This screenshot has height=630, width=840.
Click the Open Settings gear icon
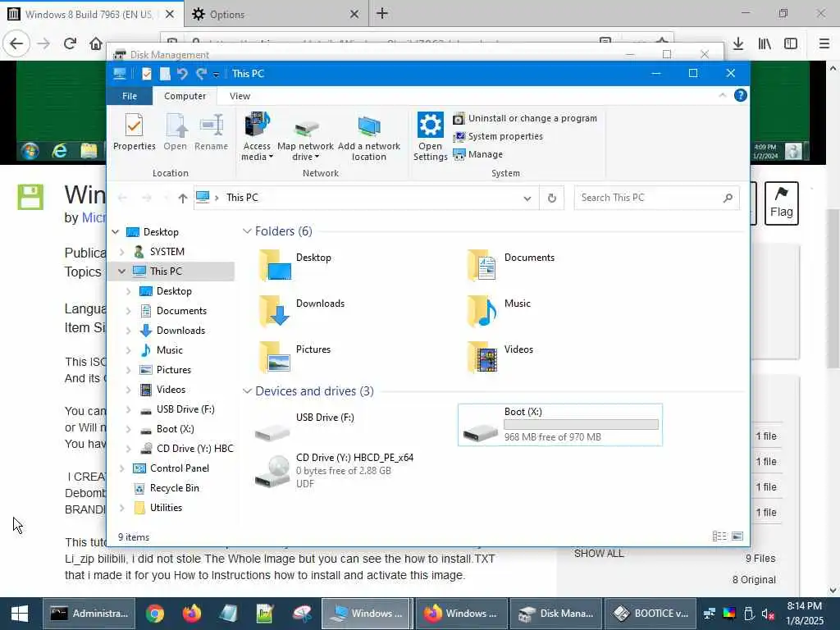click(430, 137)
